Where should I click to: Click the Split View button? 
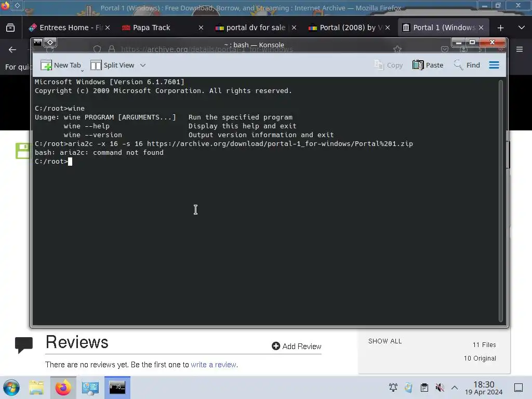pyautogui.click(x=112, y=65)
